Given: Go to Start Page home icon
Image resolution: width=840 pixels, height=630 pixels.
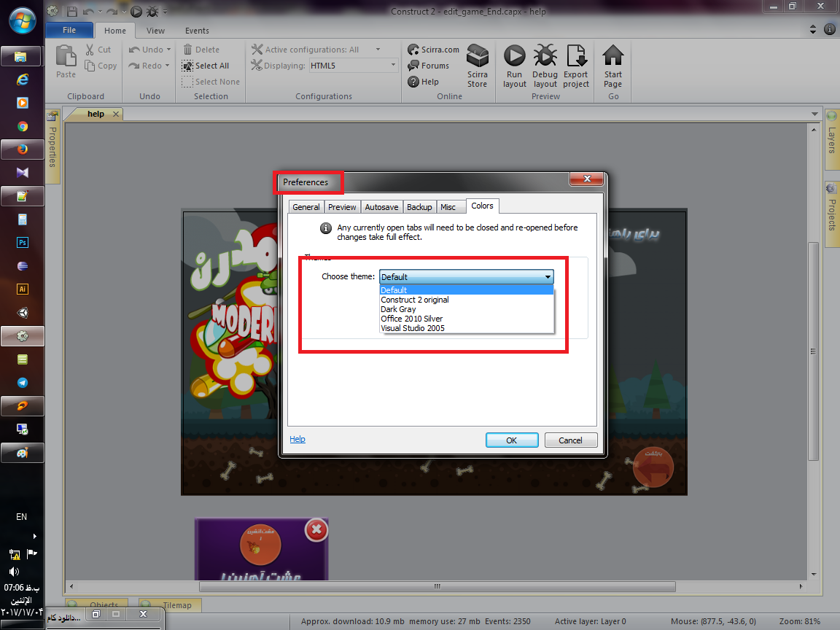Looking at the screenshot, I should [x=612, y=55].
